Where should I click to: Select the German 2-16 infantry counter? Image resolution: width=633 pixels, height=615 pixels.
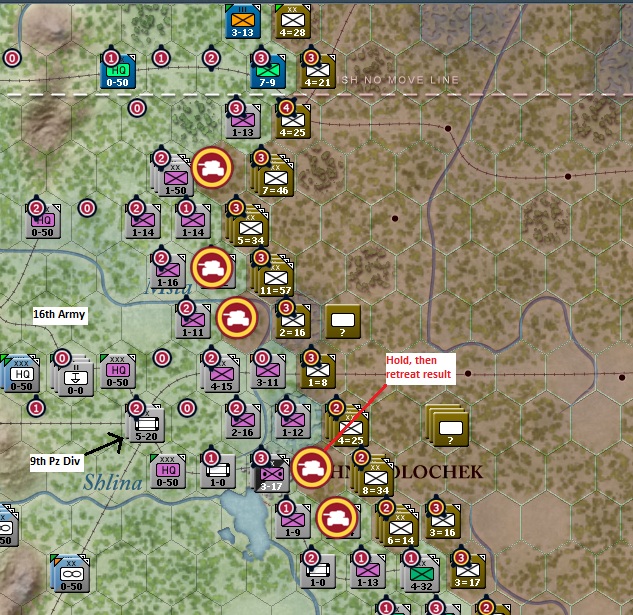click(243, 421)
